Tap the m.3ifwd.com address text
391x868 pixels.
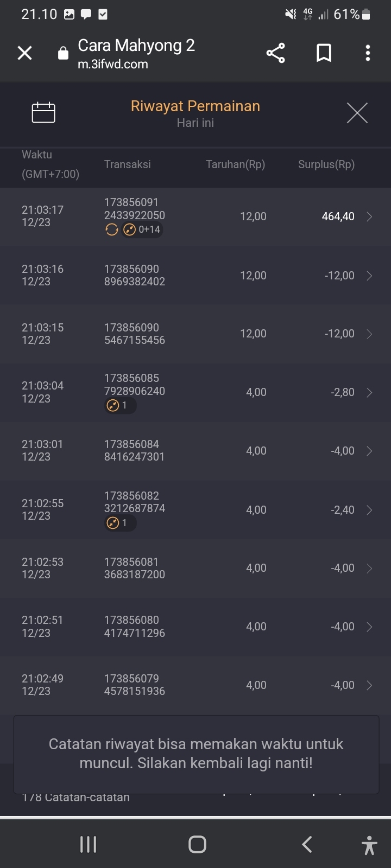click(x=113, y=64)
